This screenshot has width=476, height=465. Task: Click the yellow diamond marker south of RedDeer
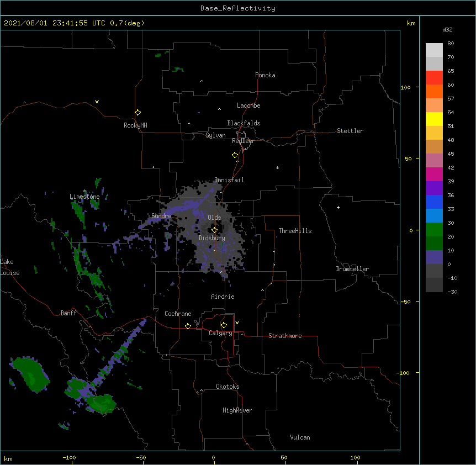[x=235, y=155]
